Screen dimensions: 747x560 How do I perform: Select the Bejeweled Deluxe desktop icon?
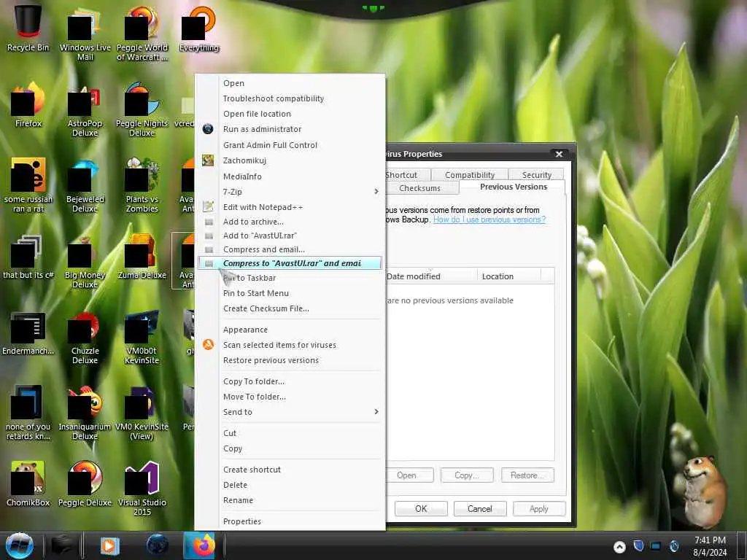pos(85,184)
